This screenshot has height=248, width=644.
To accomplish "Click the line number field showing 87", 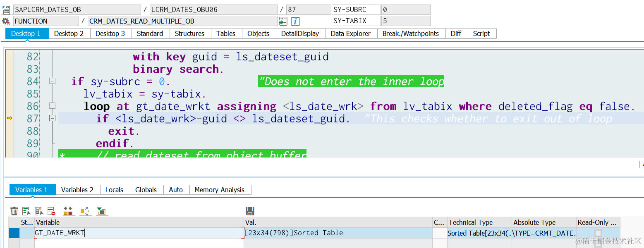I will tap(309, 10).
